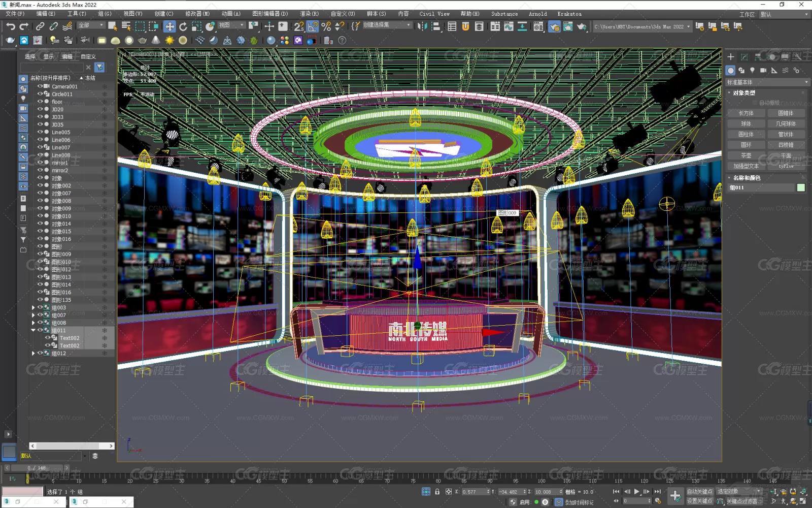
Task: Click the Render Production teapot icon
Action: click(581, 26)
